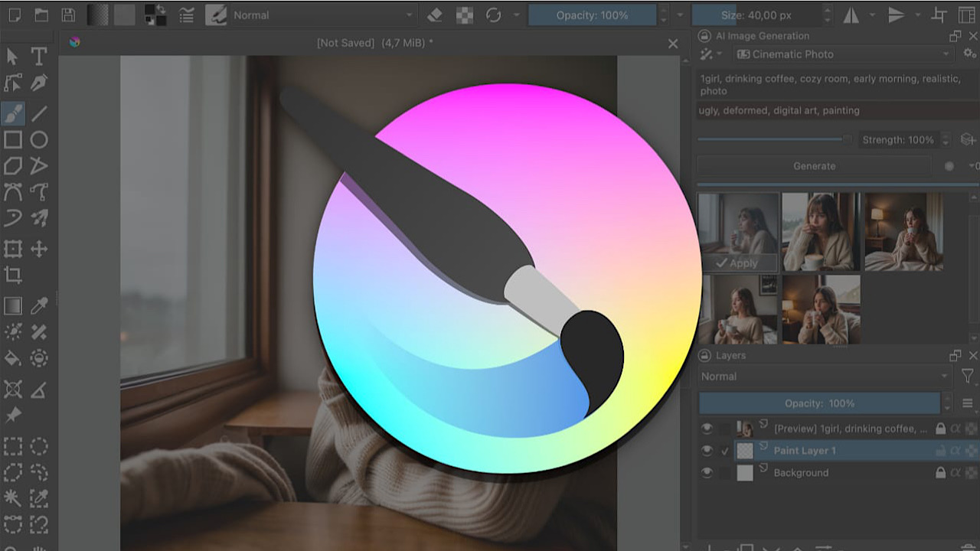Select the Gradient tool
This screenshot has width=980, height=551.
point(11,305)
